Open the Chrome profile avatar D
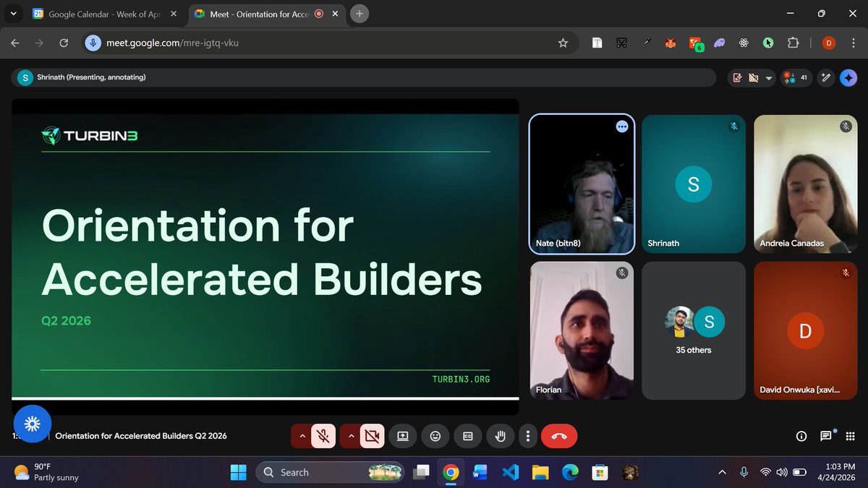The width and height of the screenshot is (868, 488). (829, 43)
